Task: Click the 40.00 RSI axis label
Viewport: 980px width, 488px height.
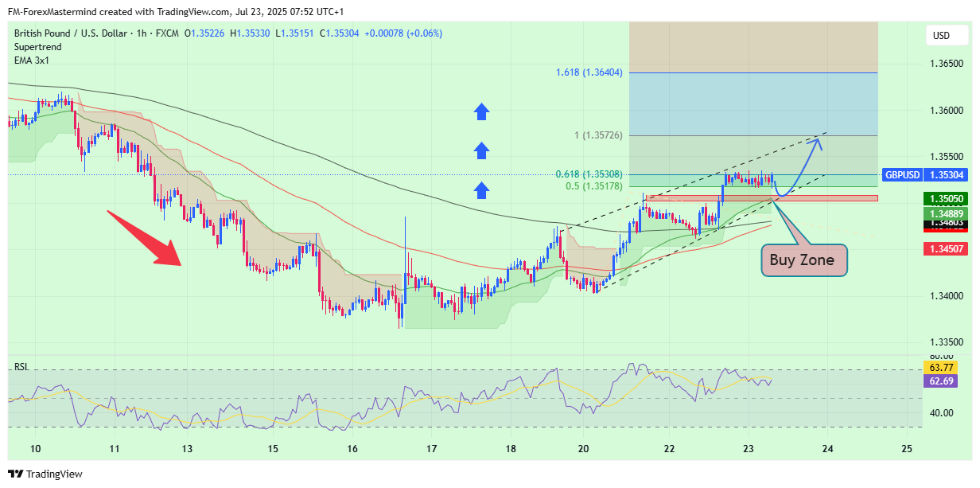Action: pos(940,412)
